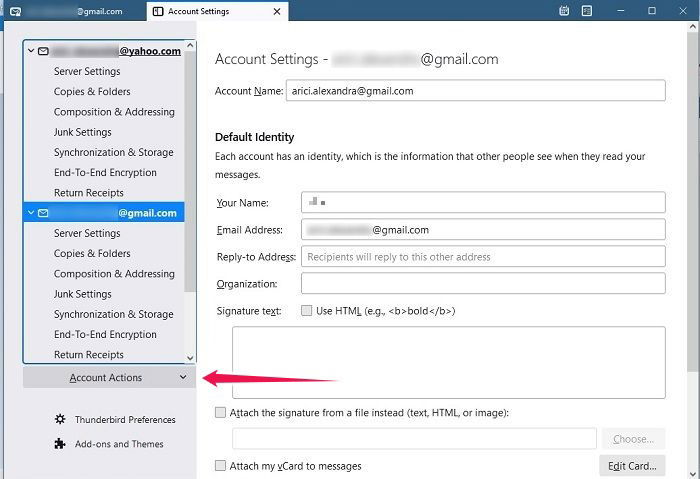Collapse the gmail.com account tree

pyautogui.click(x=31, y=213)
